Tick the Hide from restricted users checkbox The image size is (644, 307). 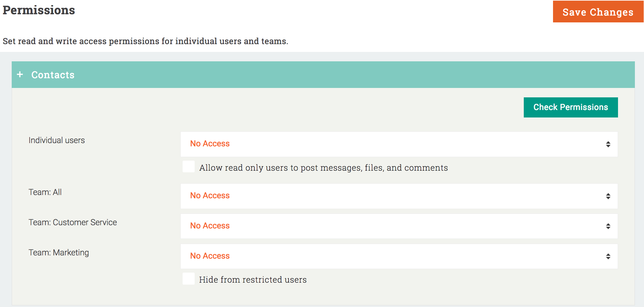pyautogui.click(x=188, y=279)
